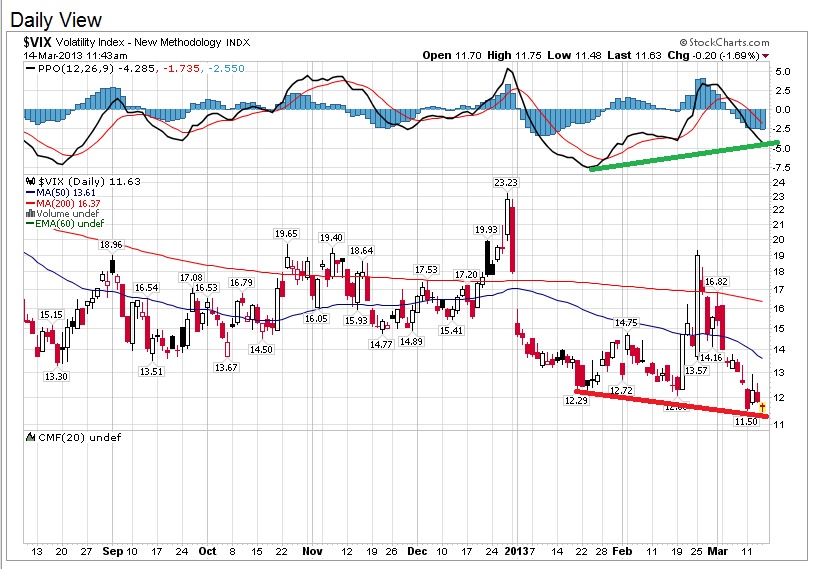Click the 15.41 low price label
817x569 pixels.
click(x=451, y=330)
